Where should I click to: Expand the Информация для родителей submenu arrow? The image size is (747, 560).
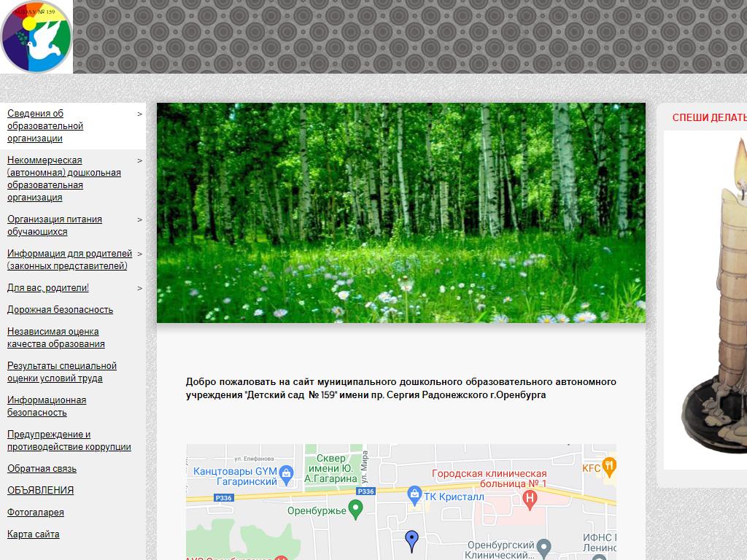click(x=140, y=254)
